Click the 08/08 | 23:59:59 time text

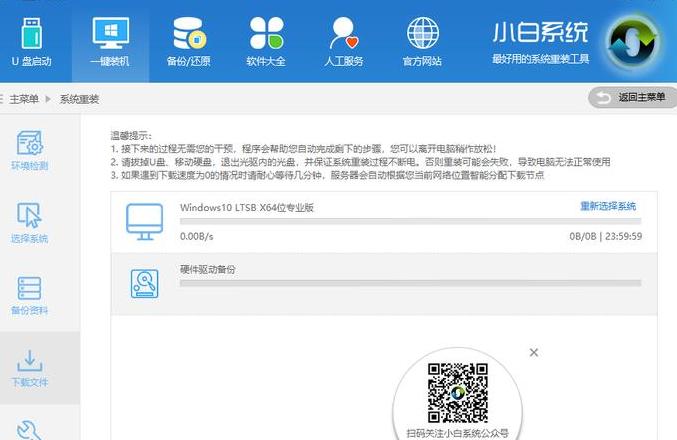pos(606,237)
